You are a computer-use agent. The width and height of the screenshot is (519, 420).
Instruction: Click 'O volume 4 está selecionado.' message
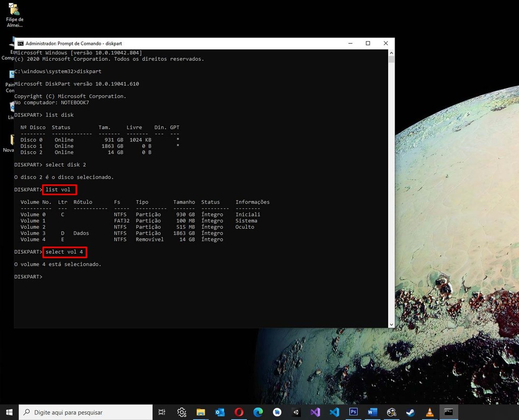(57, 264)
